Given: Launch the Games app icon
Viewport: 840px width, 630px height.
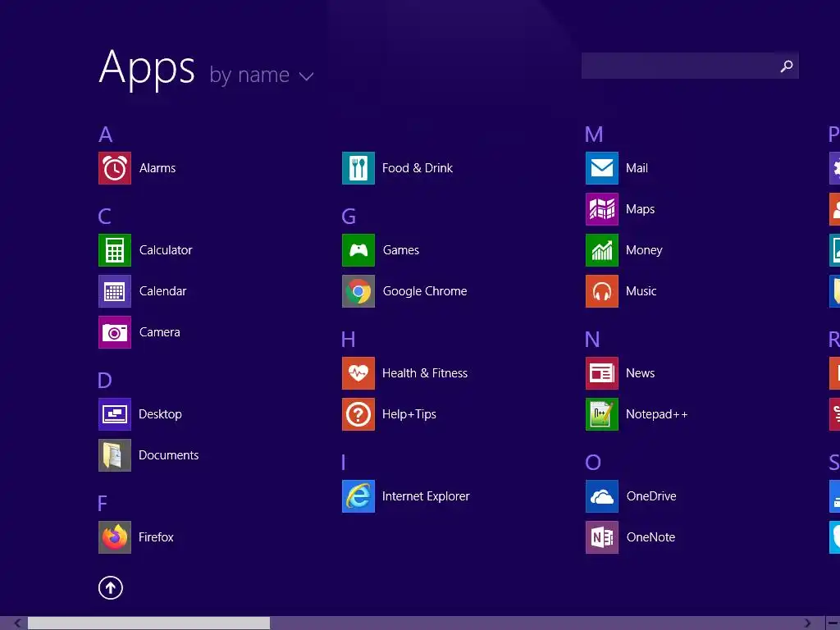Looking at the screenshot, I should click(358, 250).
